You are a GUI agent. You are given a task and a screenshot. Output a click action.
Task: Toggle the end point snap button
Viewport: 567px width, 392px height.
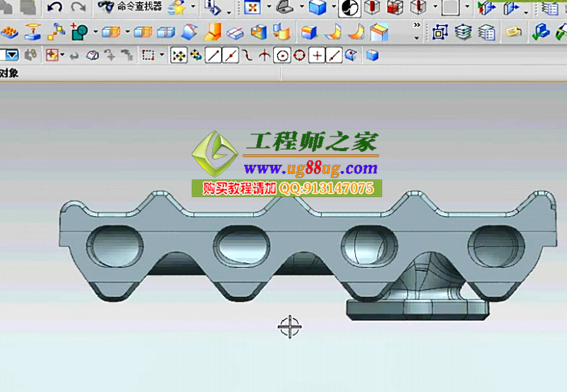(x=213, y=55)
